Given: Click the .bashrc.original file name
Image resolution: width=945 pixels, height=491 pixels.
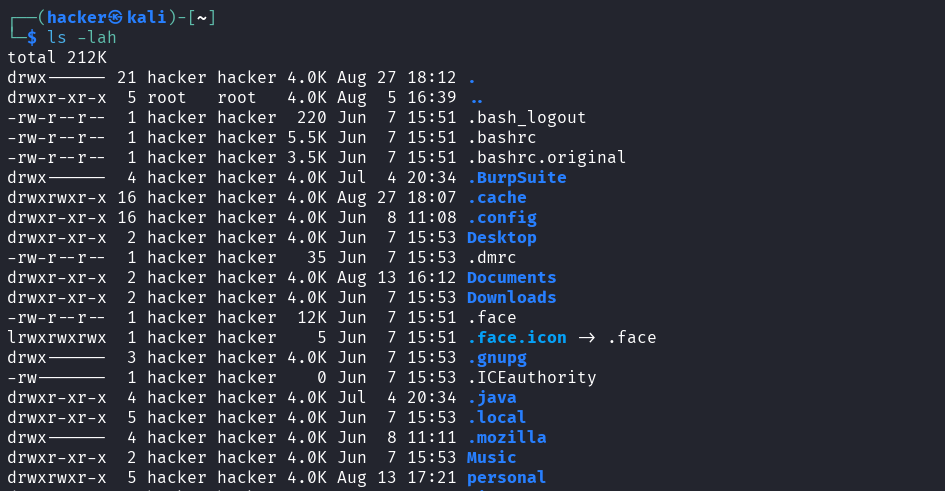Looking at the screenshot, I should [x=546, y=157].
